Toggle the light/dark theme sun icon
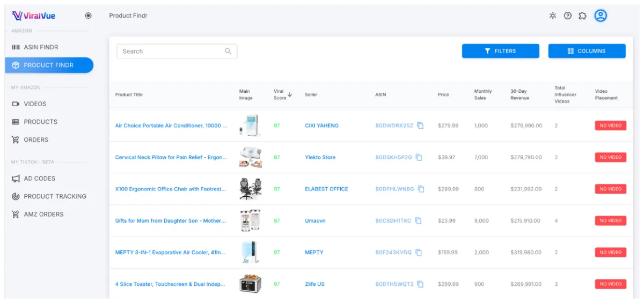The width and height of the screenshot is (644, 303). pos(553,16)
